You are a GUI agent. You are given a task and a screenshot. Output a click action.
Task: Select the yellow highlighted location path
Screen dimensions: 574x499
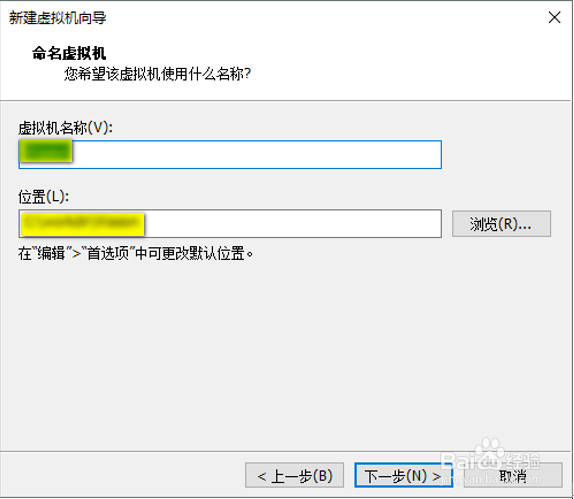(83, 224)
